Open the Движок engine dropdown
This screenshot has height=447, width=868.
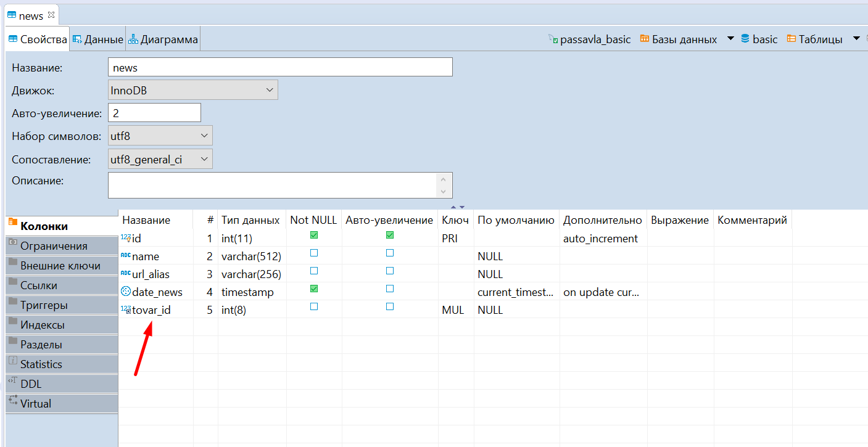coord(193,90)
